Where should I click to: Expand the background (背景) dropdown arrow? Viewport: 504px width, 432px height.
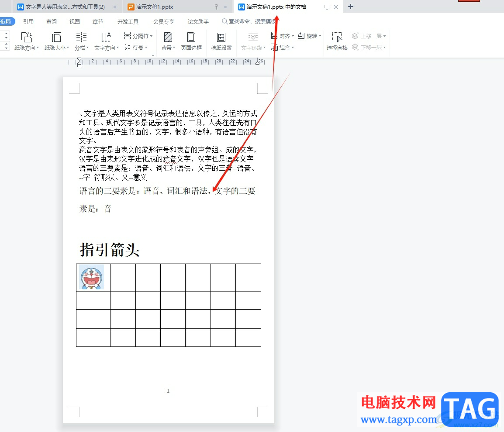click(x=174, y=48)
